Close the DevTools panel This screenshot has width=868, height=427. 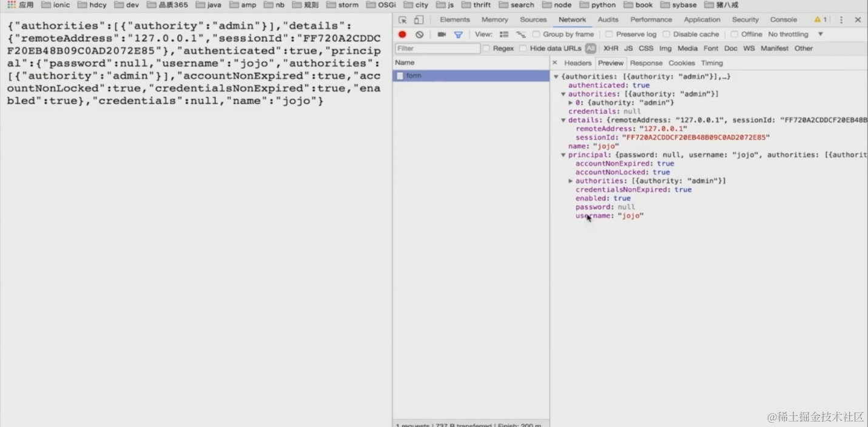(858, 20)
